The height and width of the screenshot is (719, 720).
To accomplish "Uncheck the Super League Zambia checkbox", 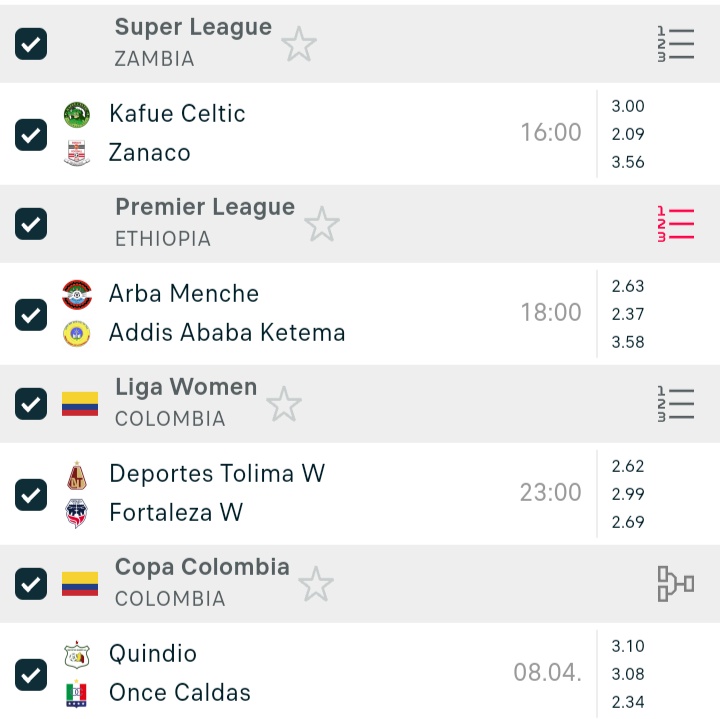I will click(x=31, y=44).
